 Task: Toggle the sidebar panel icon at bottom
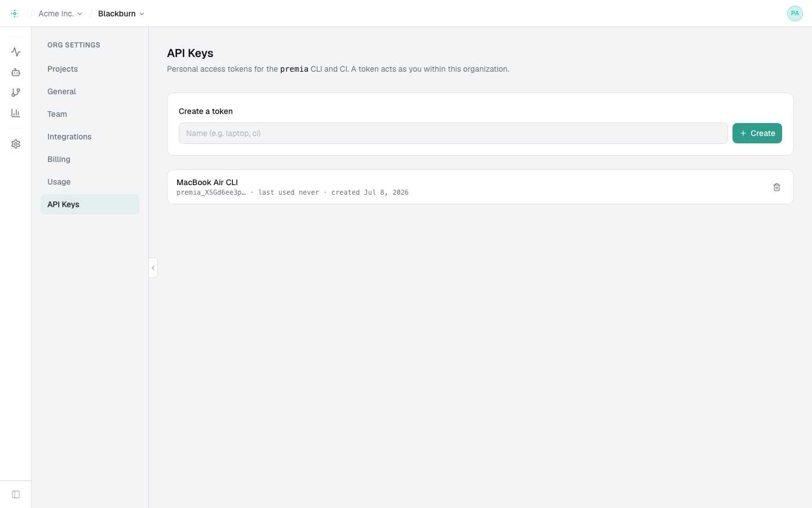(x=16, y=494)
